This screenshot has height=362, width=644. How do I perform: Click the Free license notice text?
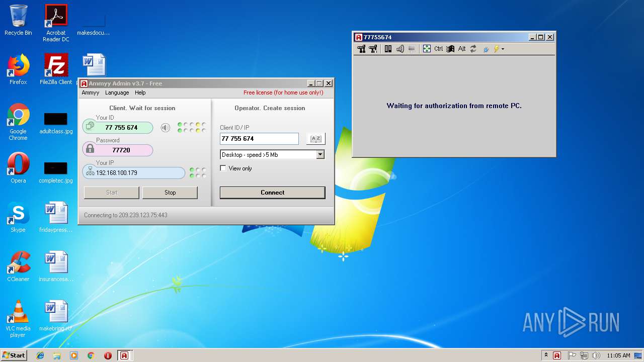click(x=283, y=93)
